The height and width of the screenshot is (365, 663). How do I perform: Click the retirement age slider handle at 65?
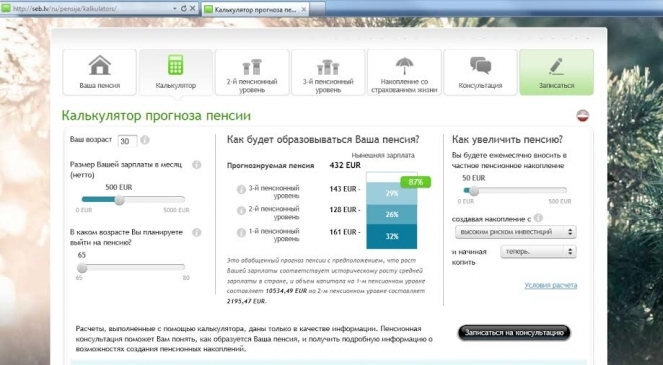point(82,267)
